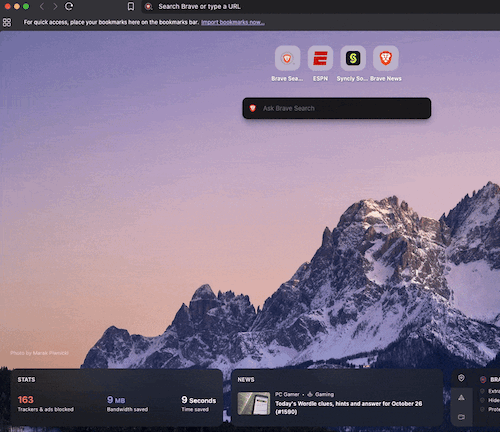Click the STATS widget heading
Screen dimensions: 500x432
coord(26,380)
